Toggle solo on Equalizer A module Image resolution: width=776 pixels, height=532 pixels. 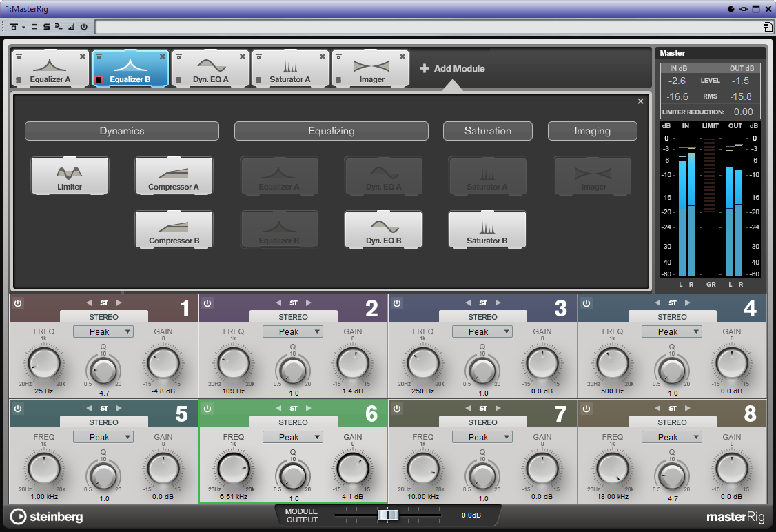coord(19,80)
